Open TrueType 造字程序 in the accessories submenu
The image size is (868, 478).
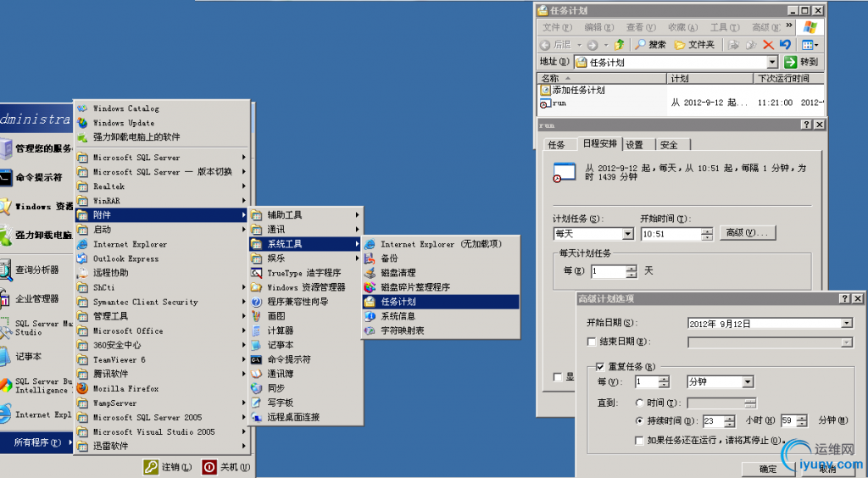[306, 273]
